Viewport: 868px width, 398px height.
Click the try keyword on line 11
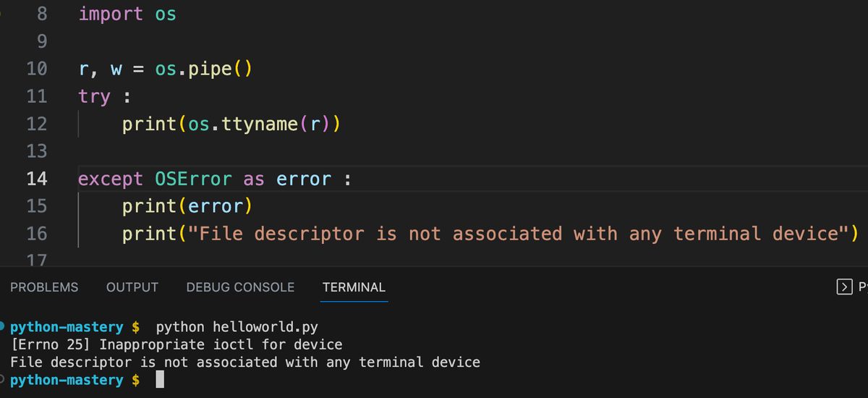pos(94,97)
